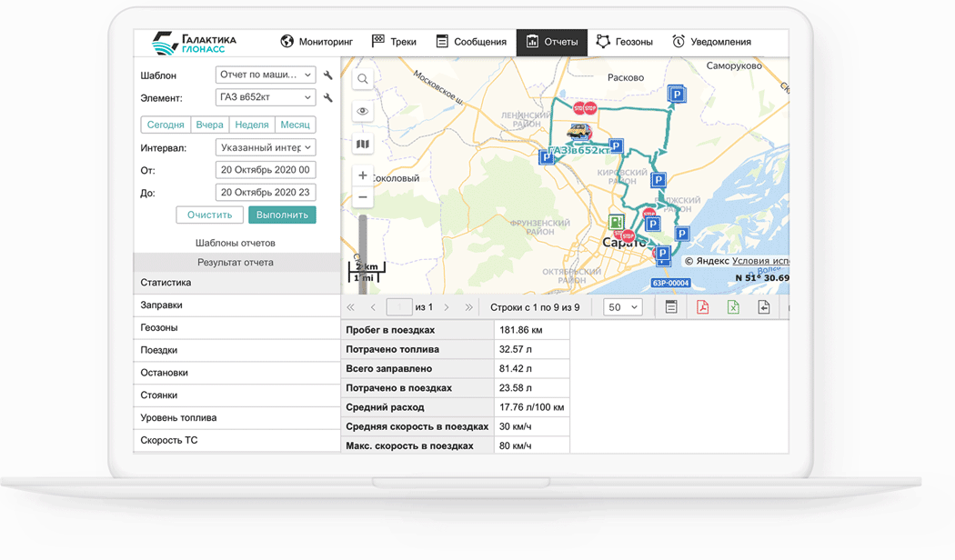
Task: Open the Скорость ТС report section
Action: [x=236, y=440]
